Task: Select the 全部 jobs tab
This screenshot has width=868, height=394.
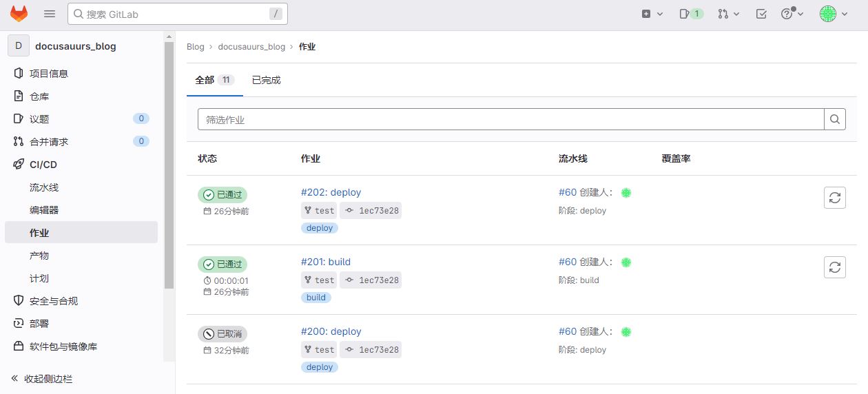Action: click(214, 80)
